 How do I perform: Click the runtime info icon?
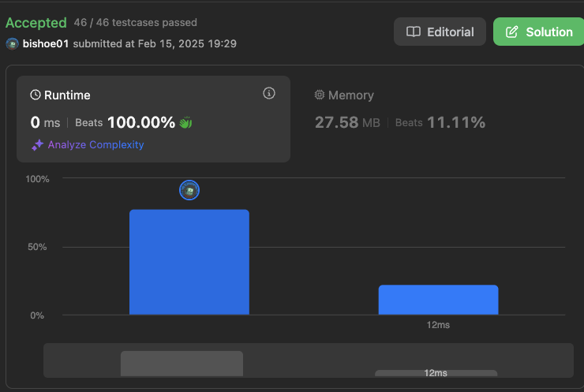click(x=269, y=93)
